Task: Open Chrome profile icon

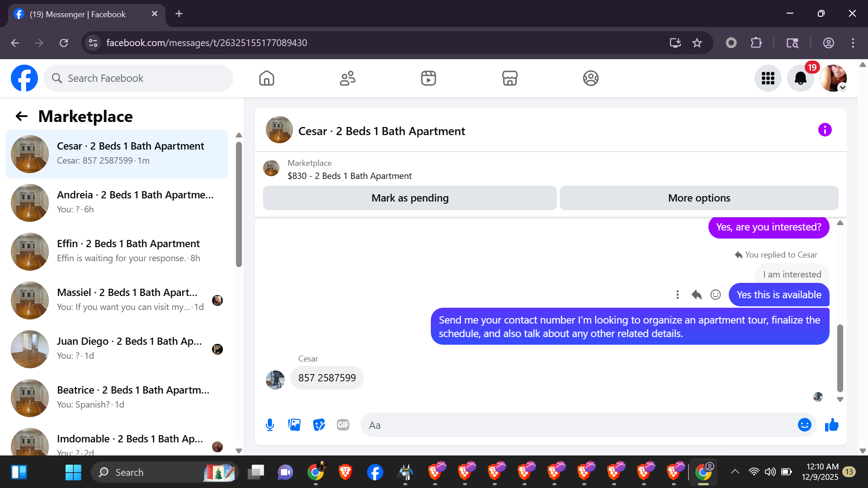Action: coord(828,43)
